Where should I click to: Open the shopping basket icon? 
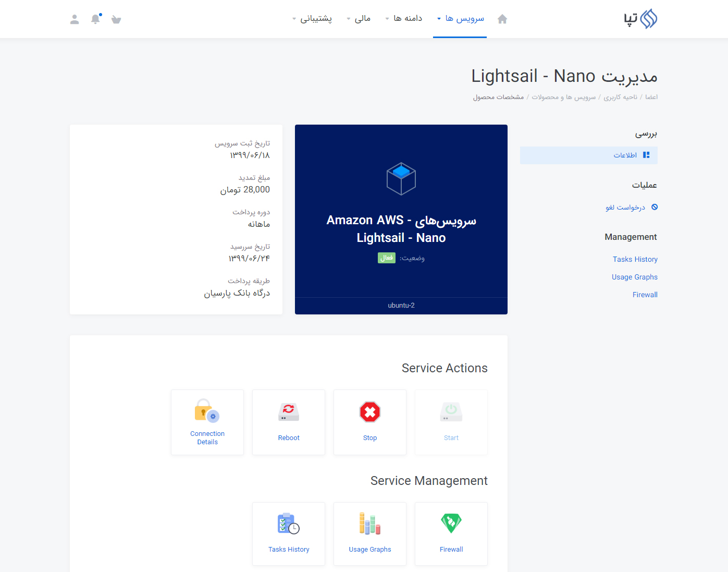point(116,19)
